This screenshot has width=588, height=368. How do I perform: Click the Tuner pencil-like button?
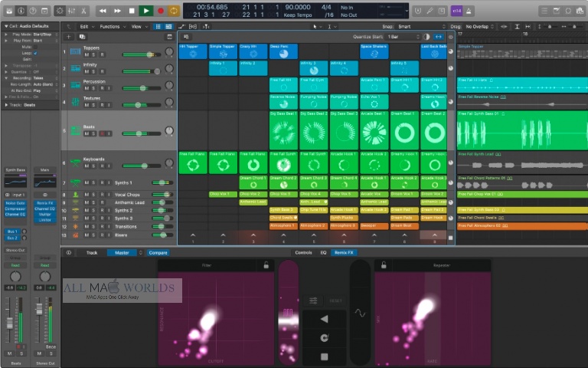430,11
